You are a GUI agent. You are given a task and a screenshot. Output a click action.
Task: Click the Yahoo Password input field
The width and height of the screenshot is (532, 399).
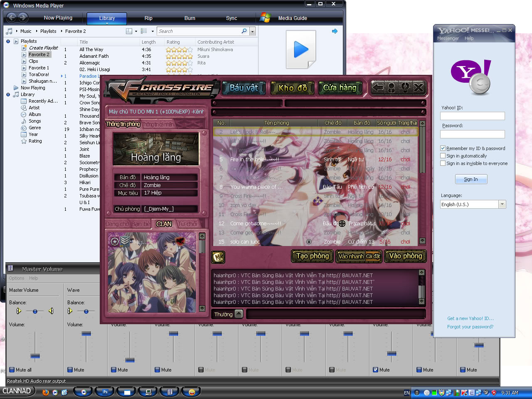pyautogui.click(x=473, y=134)
